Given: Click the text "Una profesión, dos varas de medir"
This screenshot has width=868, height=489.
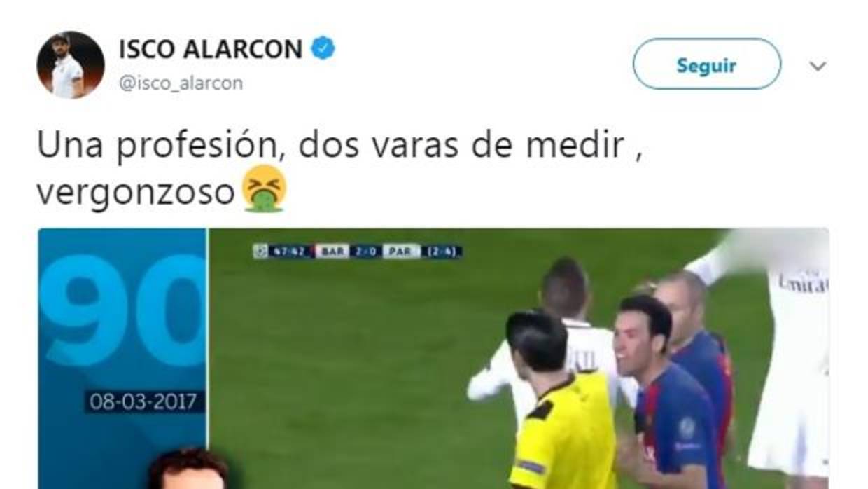Looking at the screenshot, I should [x=330, y=146].
